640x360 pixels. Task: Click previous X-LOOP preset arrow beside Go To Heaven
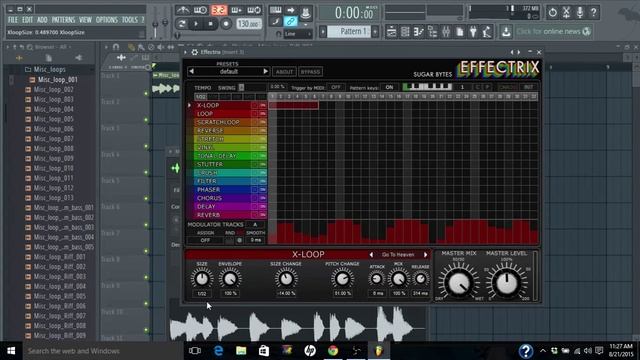371,255
